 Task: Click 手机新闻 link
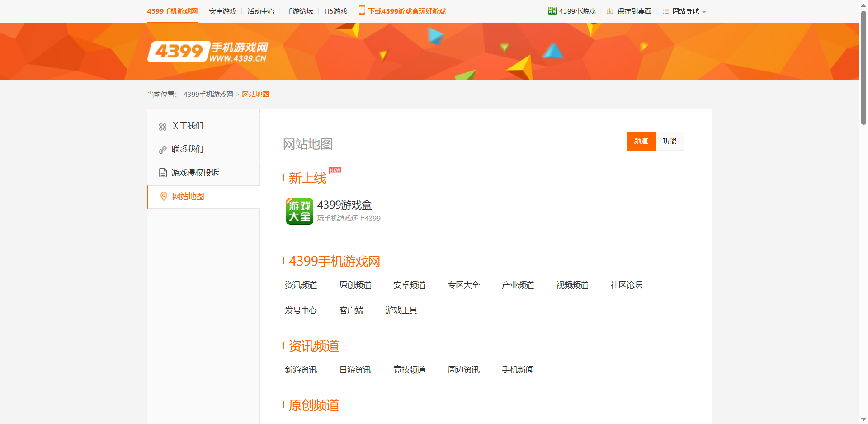click(x=518, y=370)
